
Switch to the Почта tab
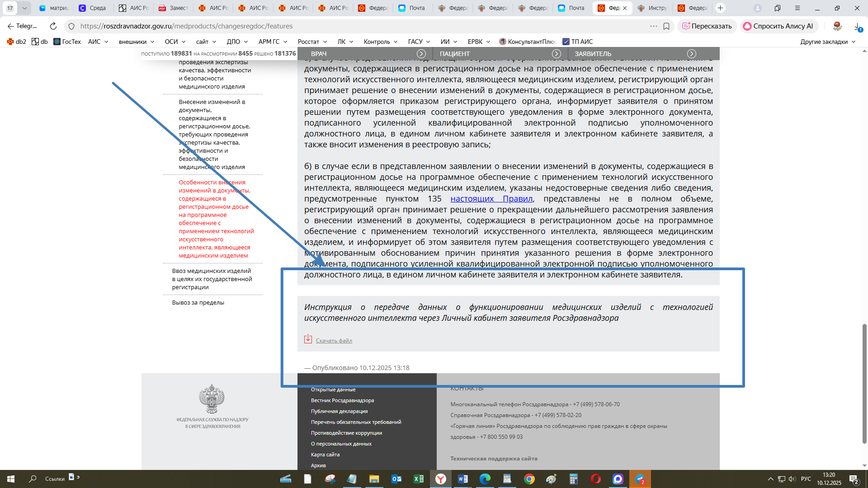tap(412, 8)
